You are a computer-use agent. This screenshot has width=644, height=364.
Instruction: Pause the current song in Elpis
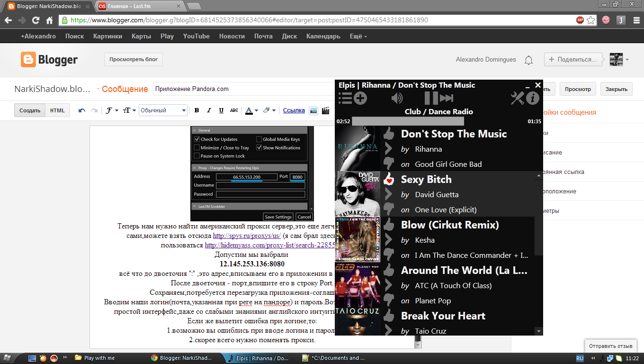431,98
